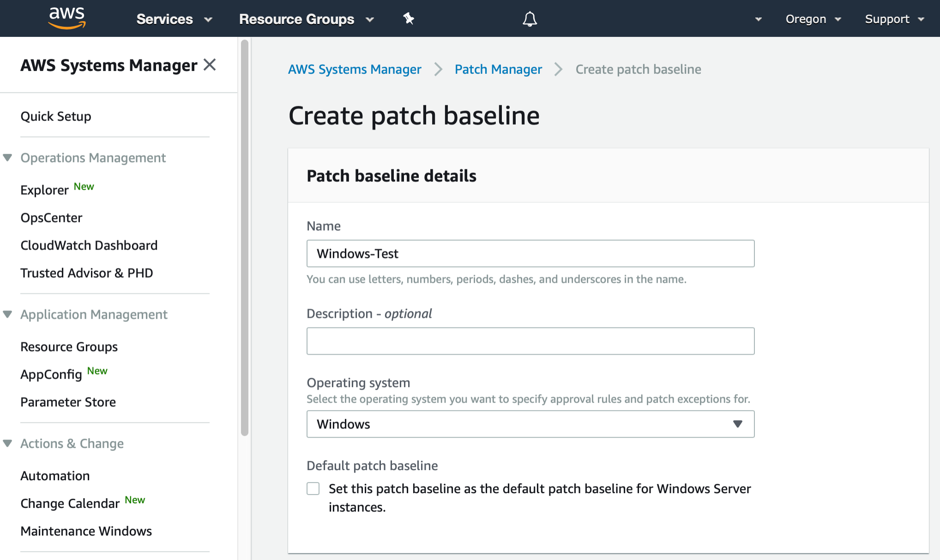Open the Support dropdown
940x560 pixels.
(x=894, y=19)
